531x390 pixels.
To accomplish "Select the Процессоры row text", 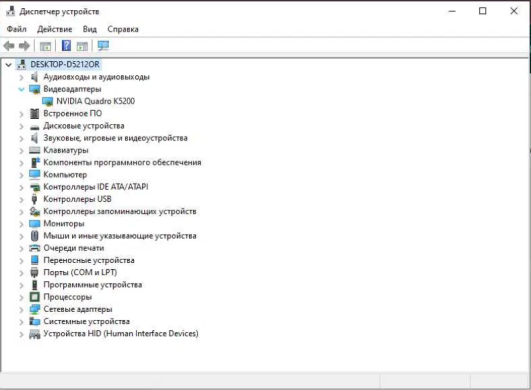I will pyautogui.click(x=67, y=297).
